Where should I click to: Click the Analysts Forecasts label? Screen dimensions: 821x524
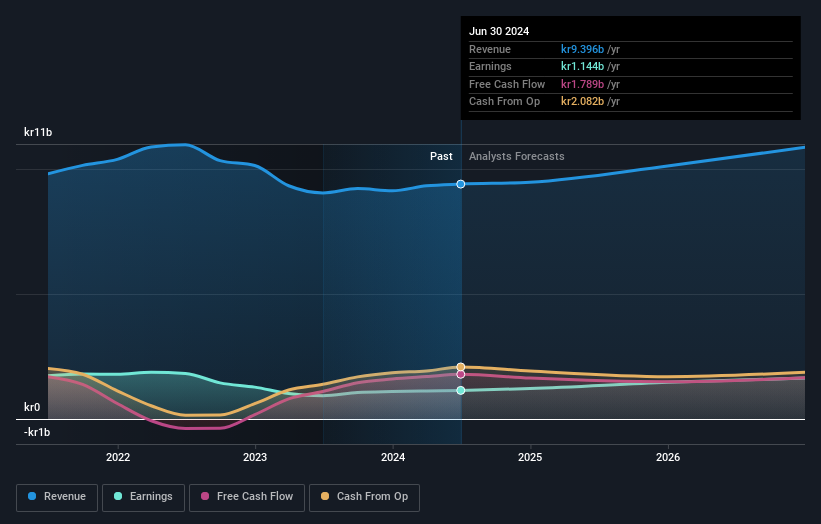tap(517, 157)
